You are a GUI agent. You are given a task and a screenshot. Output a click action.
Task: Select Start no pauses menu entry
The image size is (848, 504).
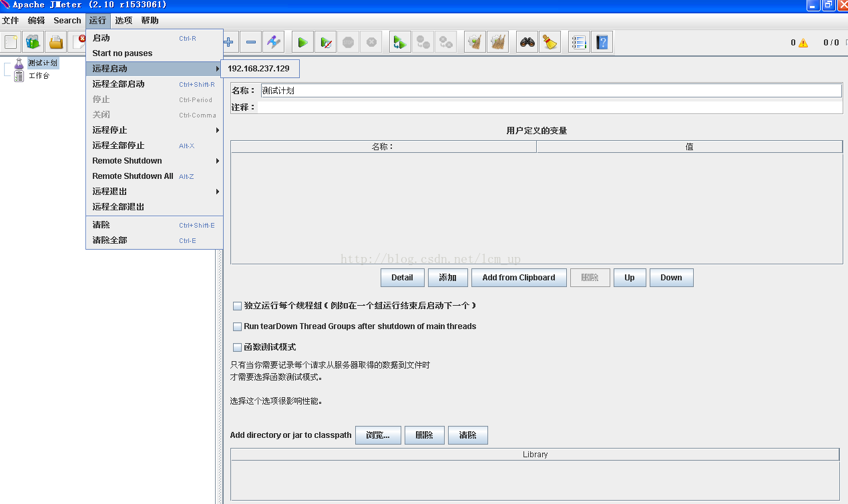155,53
